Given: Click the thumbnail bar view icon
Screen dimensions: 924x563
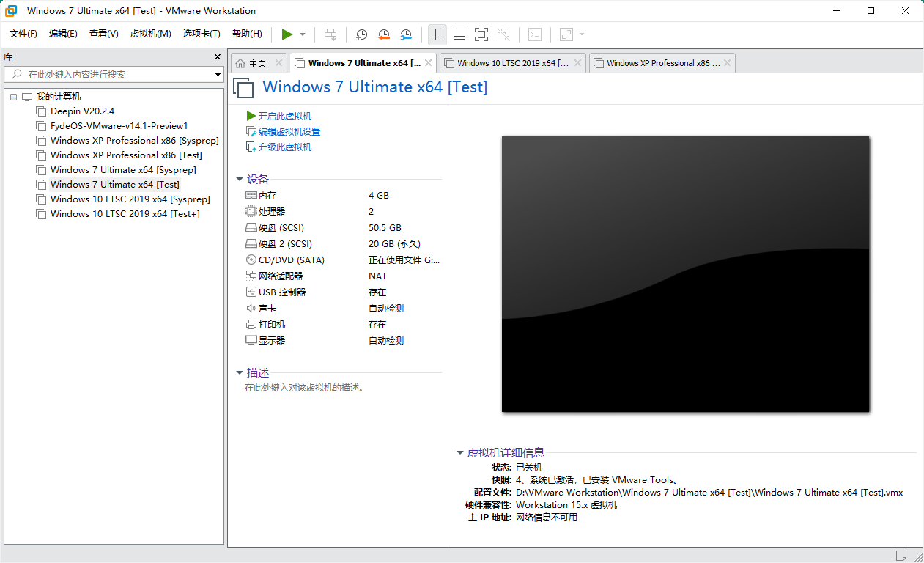Looking at the screenshot, I should [459, 34].
